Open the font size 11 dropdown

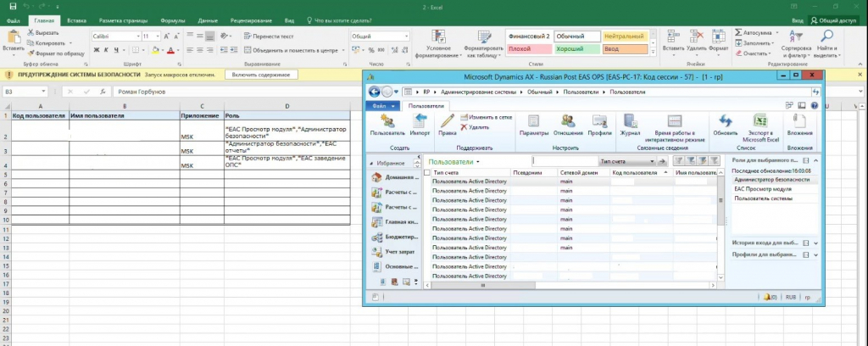coord(159,36)
